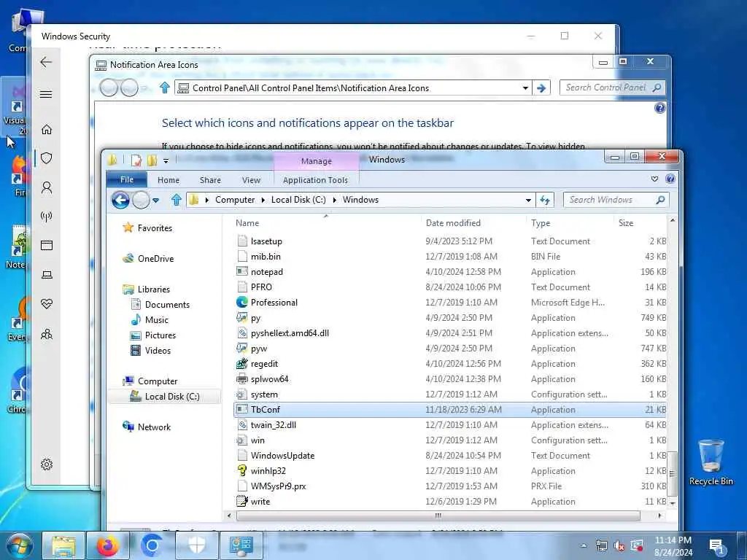Open Control Panel help question mark
747x560 pixels.
(659, 108)
